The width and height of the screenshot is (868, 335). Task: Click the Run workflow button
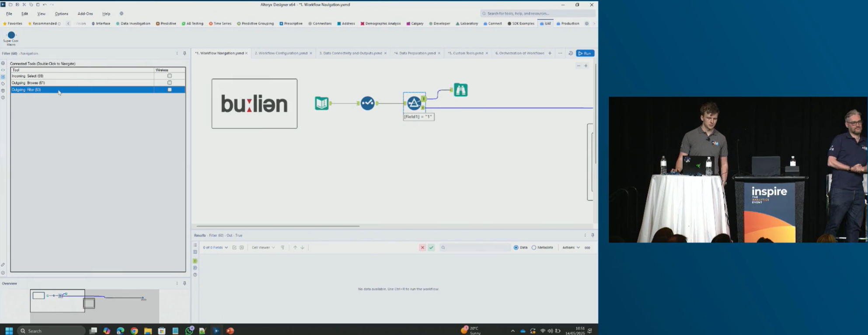coord(585,53)
